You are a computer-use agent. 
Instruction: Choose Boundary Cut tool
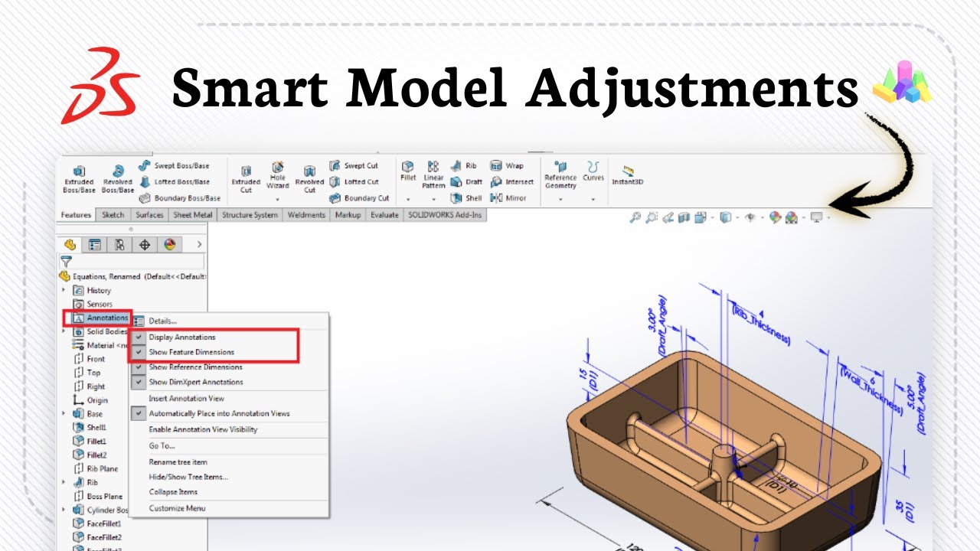359,198
